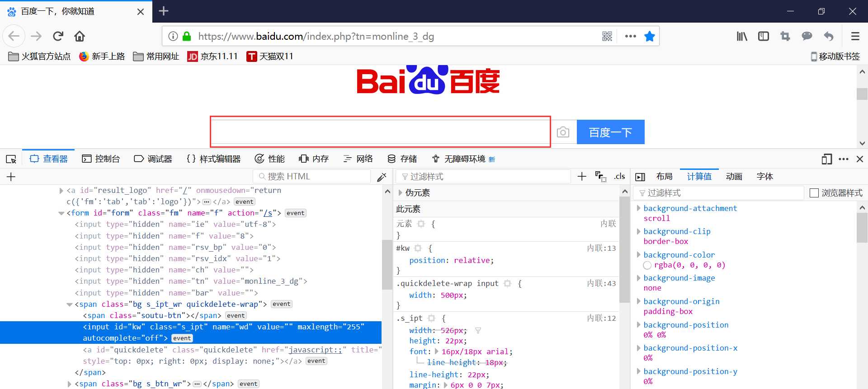Show the sidebar with the sidebar icon

pos(764,36)
